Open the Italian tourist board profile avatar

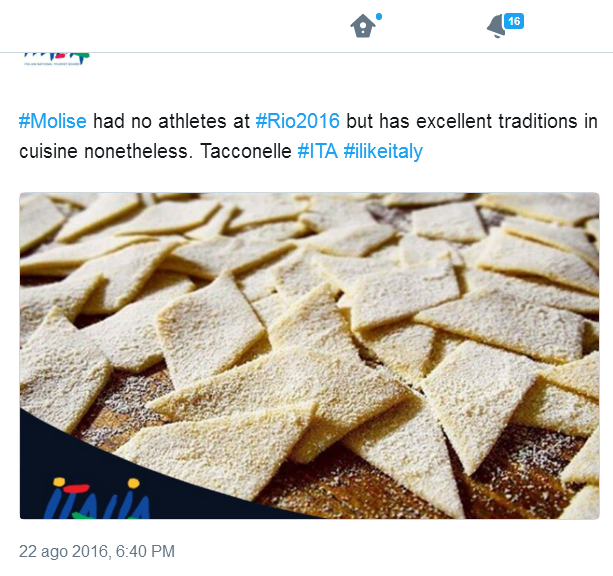(56, 56)
